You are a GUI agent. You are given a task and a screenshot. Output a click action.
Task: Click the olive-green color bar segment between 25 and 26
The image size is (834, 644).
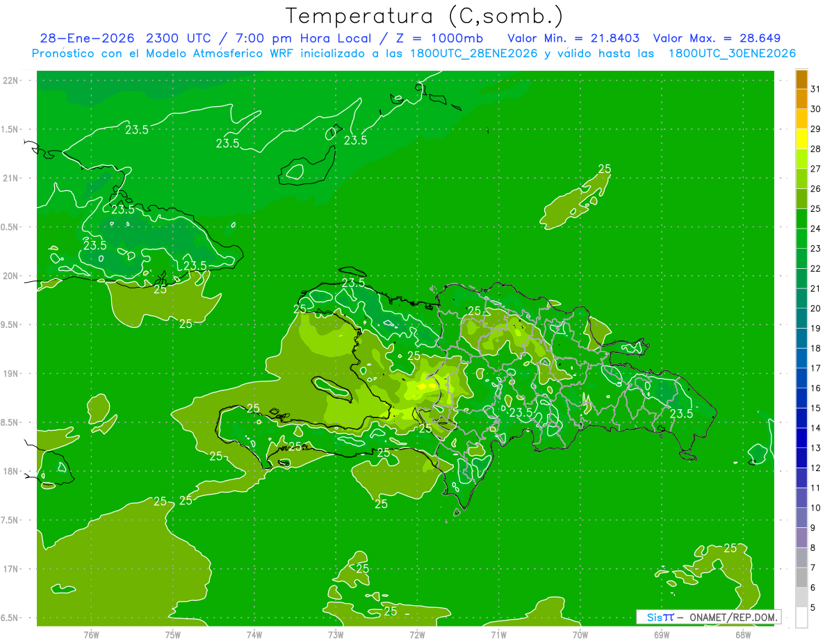click(801, 199)
